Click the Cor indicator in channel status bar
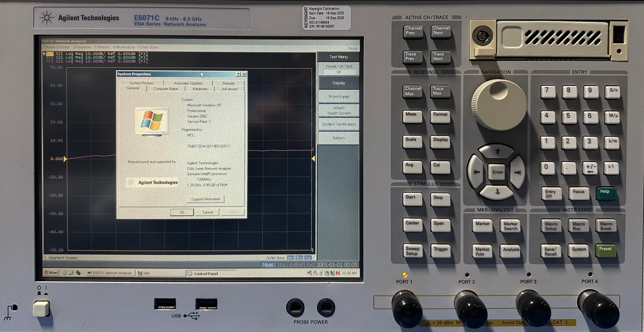Screen dimensions: 644x332 308,258
